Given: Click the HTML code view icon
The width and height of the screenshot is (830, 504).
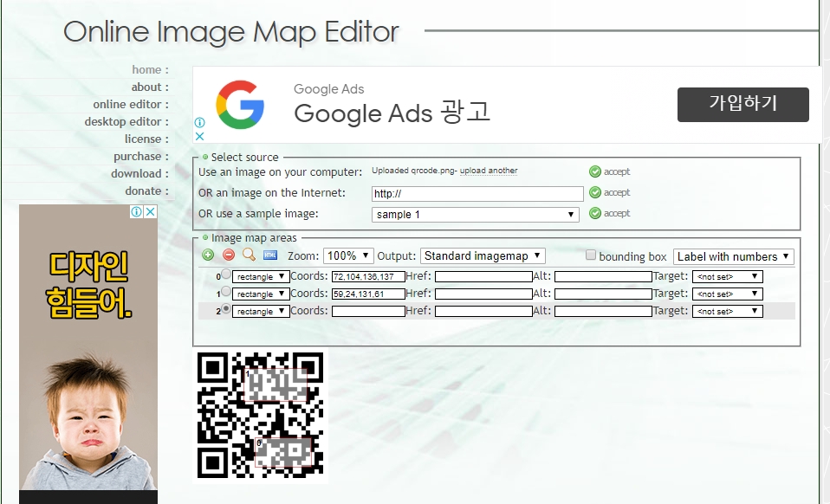Looking at the screenshot, I should click(x=270, y=255).
